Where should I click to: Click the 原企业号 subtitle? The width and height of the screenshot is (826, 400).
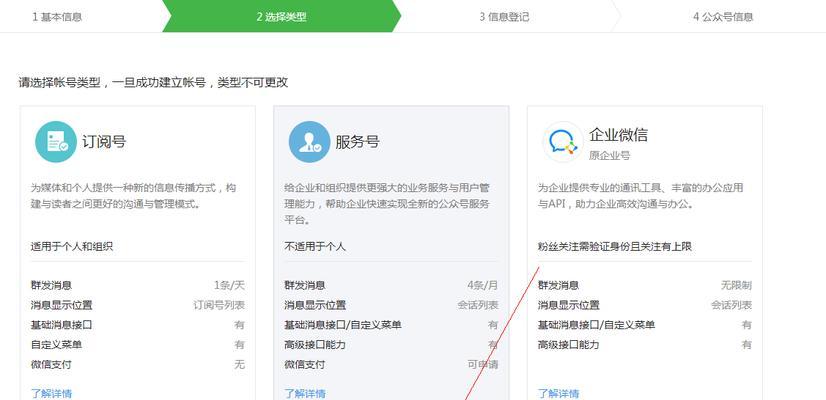click(x=609, y=155)
